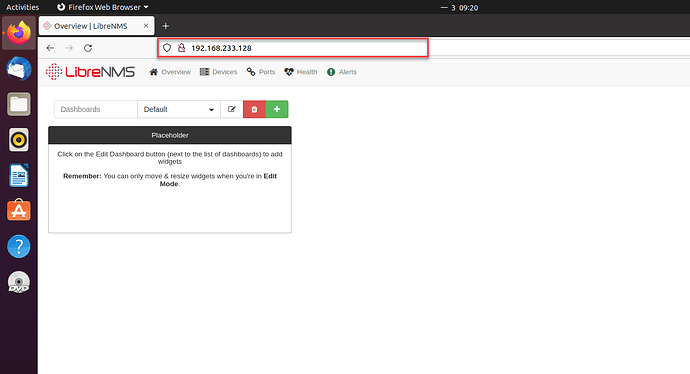Click the shield tracking protection icon
Image resolution: width=690 pixels, height=374 pixels.
(x=167, y=48)
